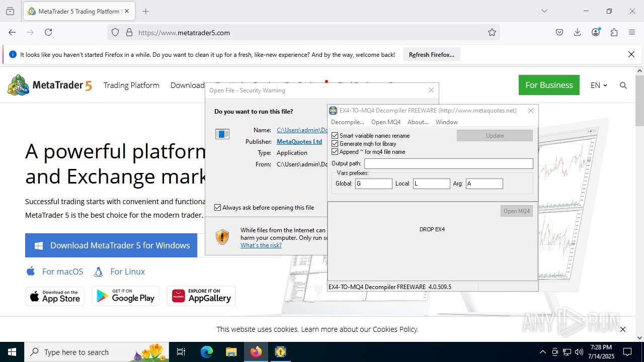Show hidden system tray icons
Viewport: 644px width, 362px height.
pos(542,352)
